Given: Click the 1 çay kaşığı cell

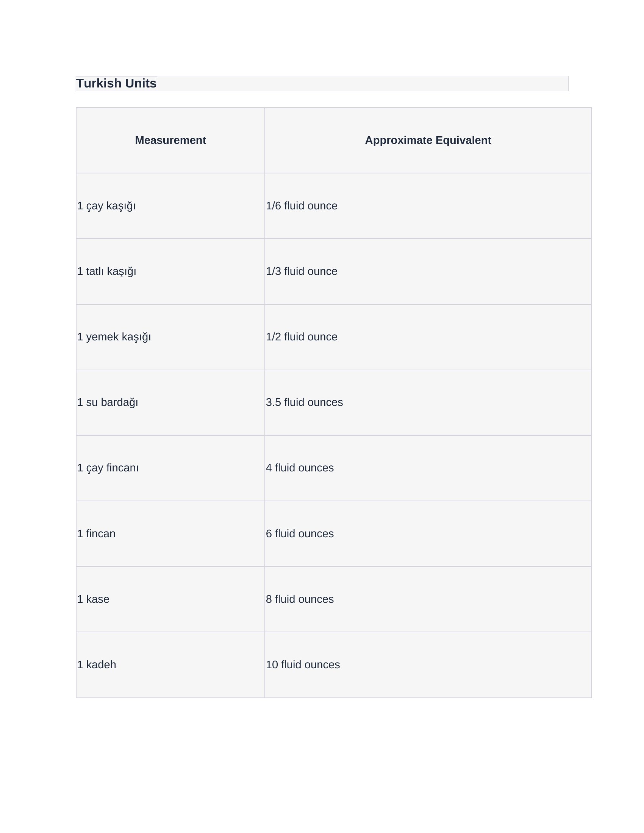Looking at the screenshot, I should click(x=170, y=206).
